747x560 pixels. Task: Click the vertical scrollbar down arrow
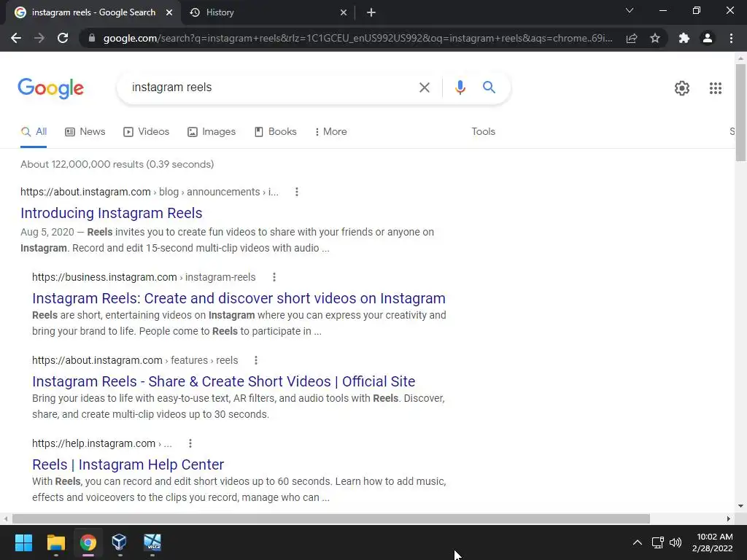coord(740,506)
